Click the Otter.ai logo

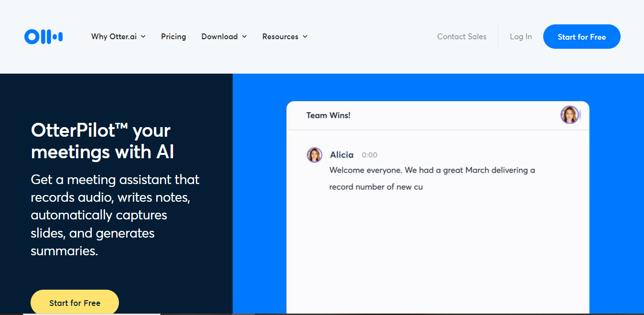pyautogui.click(x=43, y=36)
